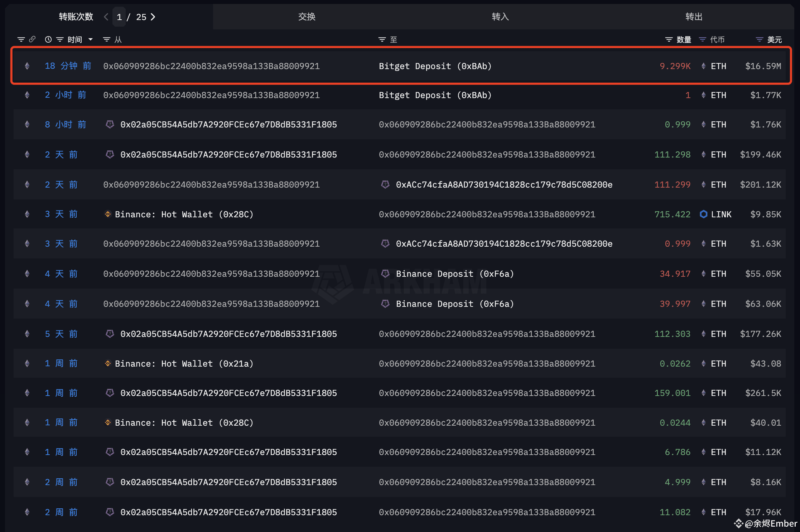Click the filter icon beside the 从 column
800x532 pixels.
[x=106, y=39]
